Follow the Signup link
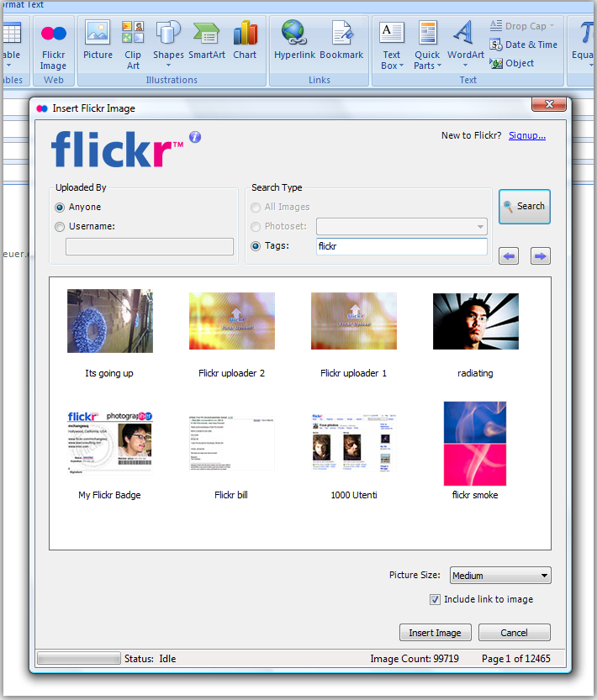 tap(527, 135)
